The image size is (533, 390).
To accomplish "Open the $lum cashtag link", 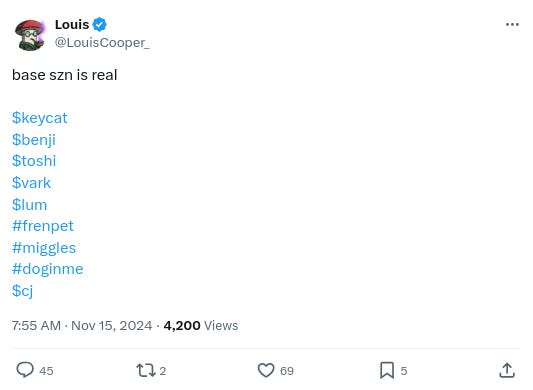I will coord(30,205).
